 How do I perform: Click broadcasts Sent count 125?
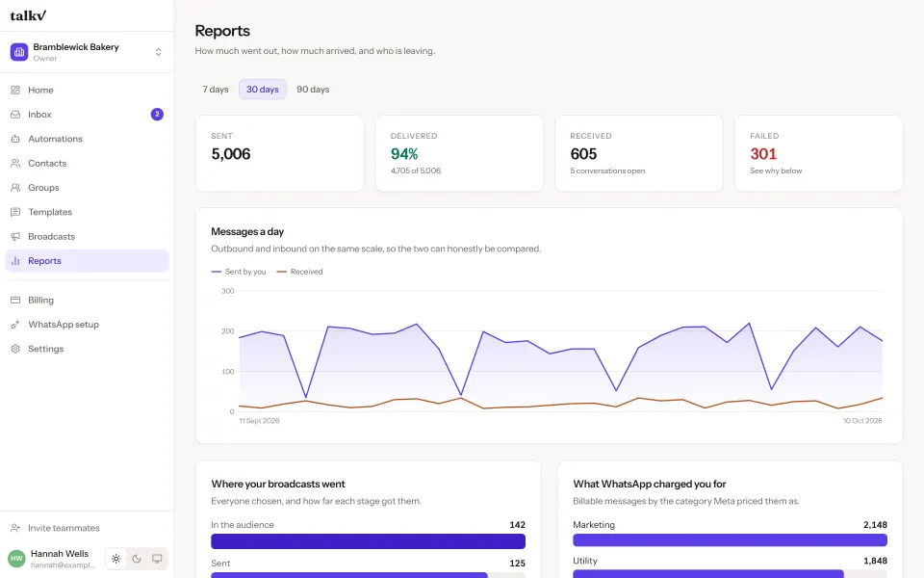pos(518,564)
